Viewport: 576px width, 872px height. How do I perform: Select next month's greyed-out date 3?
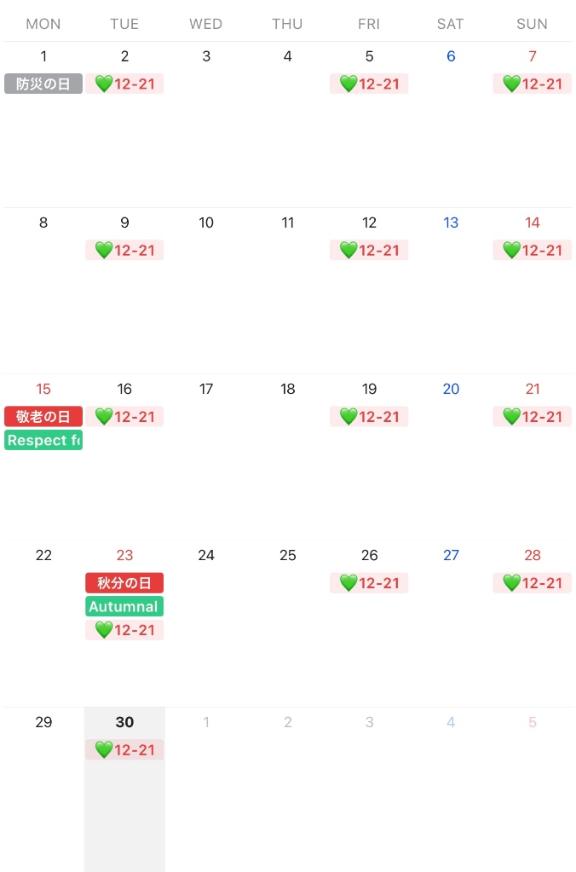pyautogui.click(x=369, y=722)
